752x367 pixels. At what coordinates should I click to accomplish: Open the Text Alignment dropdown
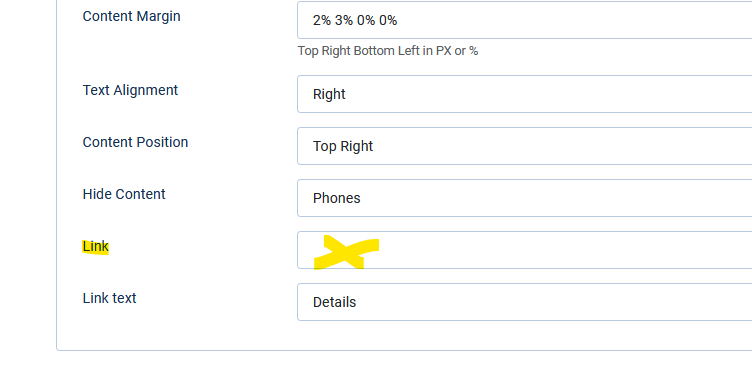click(525, 94)
